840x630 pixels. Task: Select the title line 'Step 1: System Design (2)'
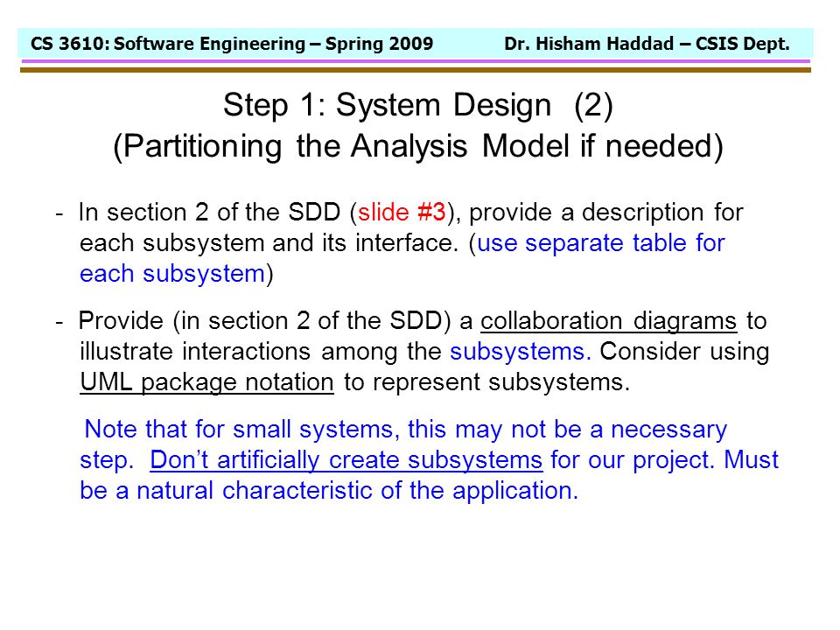coord(418,105)
